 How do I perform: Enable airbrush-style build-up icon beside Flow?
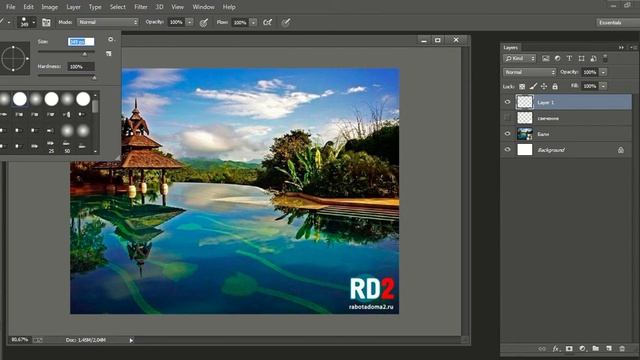[x=267, y=22]
